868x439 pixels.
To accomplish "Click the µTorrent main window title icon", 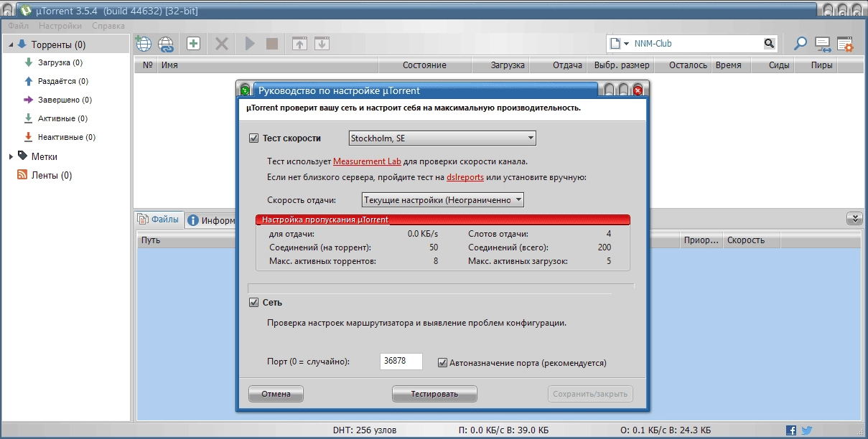I will click(x=26, y=10).
